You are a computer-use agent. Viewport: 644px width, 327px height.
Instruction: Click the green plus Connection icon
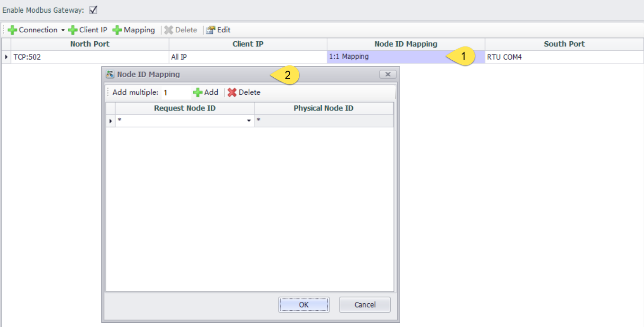[x=12, y=30]
